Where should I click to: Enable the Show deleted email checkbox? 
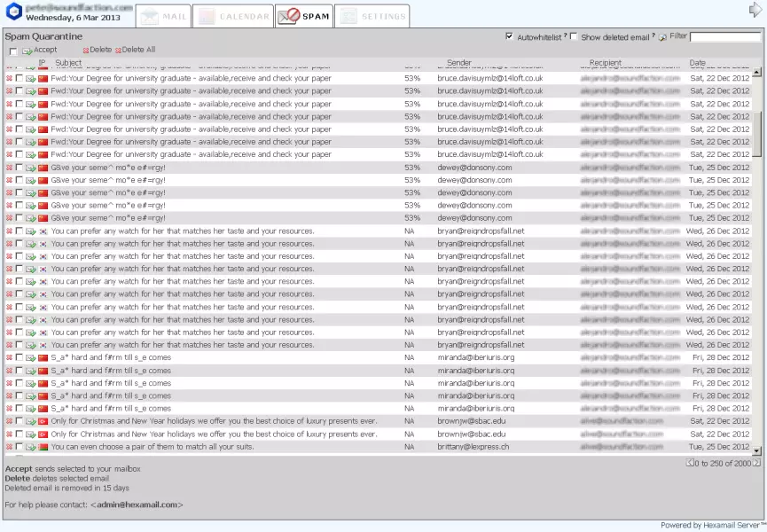tap(574, 36)
